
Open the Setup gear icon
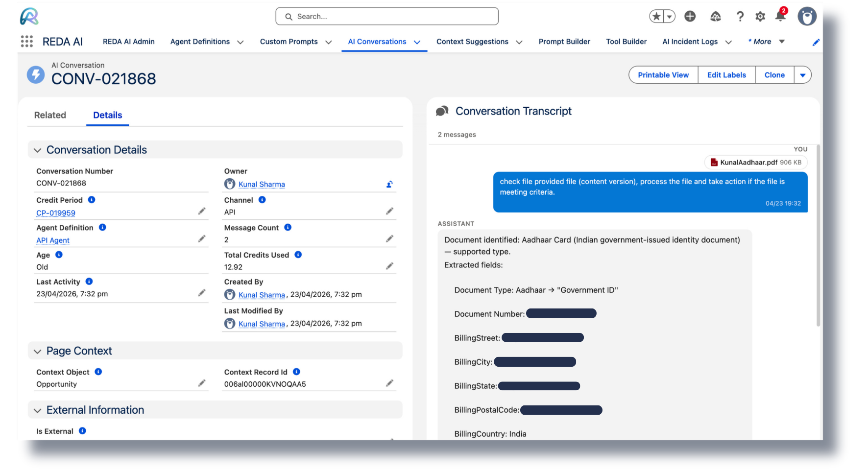[x=760, y=16]
